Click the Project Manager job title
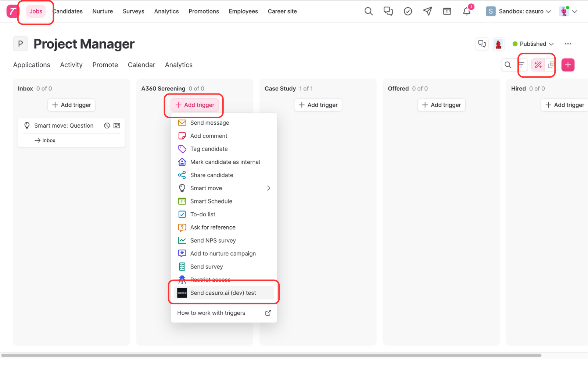 pyautogui.click(x=84, y=44)
